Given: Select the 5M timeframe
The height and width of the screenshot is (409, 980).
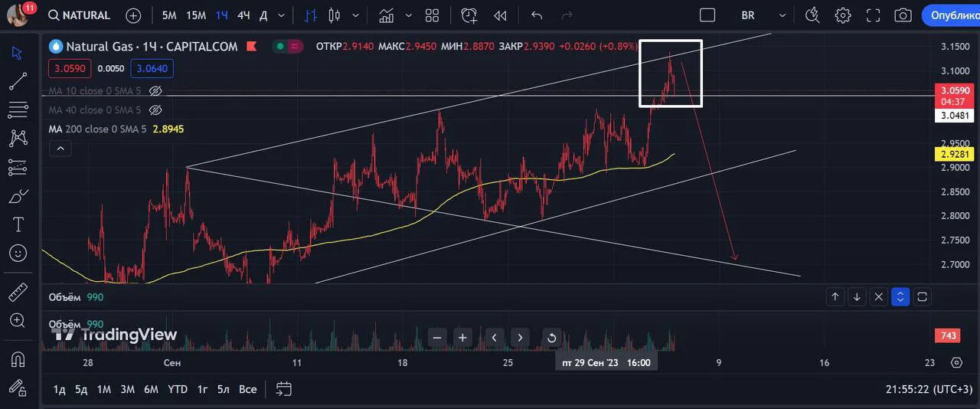Looking at the screenshot, I should (x=169, y=15).
